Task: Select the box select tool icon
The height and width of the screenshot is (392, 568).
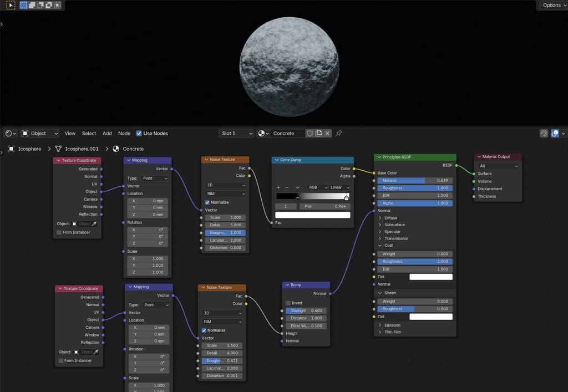Action: click(x=11, y=5)
